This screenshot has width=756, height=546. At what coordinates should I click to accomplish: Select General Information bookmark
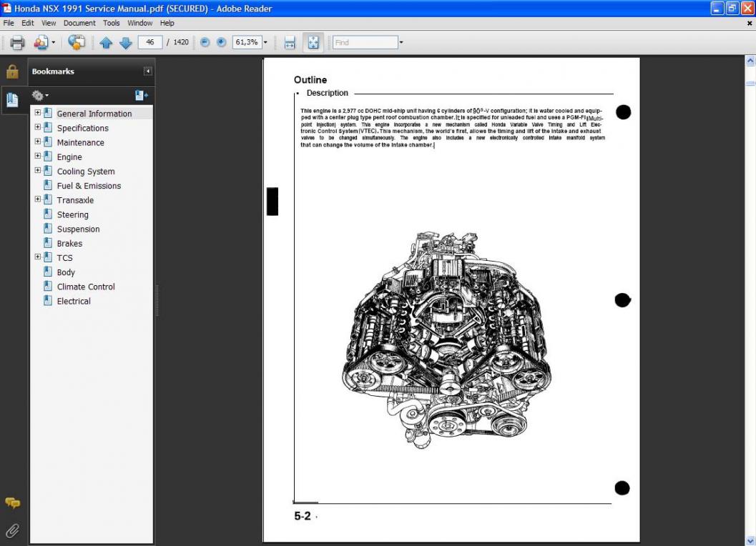(94, 114)
